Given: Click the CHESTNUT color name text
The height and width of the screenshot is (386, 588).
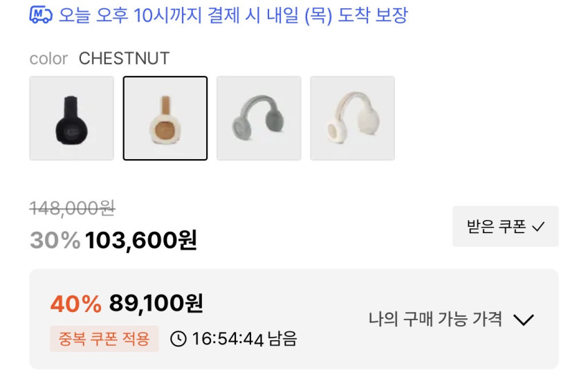Looking at the screenshot, I should point(124,59).
